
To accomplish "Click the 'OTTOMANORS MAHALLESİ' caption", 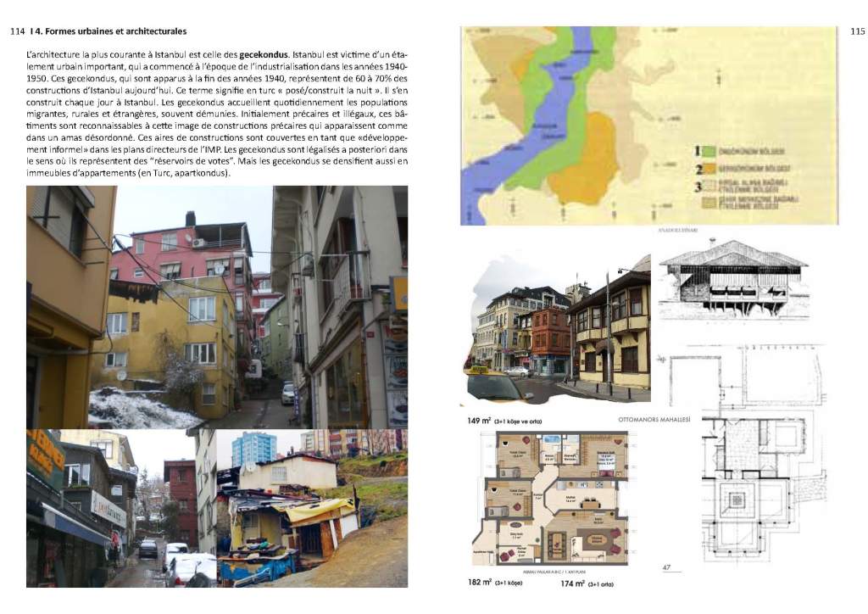I will [x=655, y=420].
